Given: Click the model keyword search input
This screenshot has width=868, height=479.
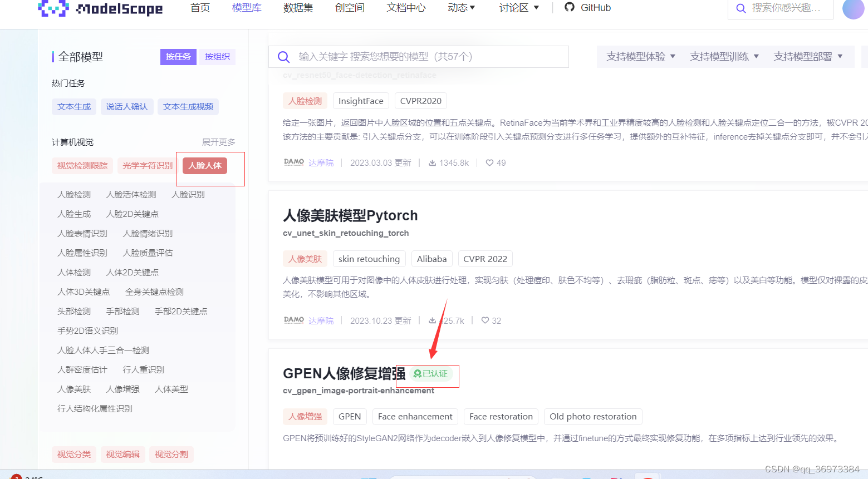Looking at the screenshot, I should point(419,57).
